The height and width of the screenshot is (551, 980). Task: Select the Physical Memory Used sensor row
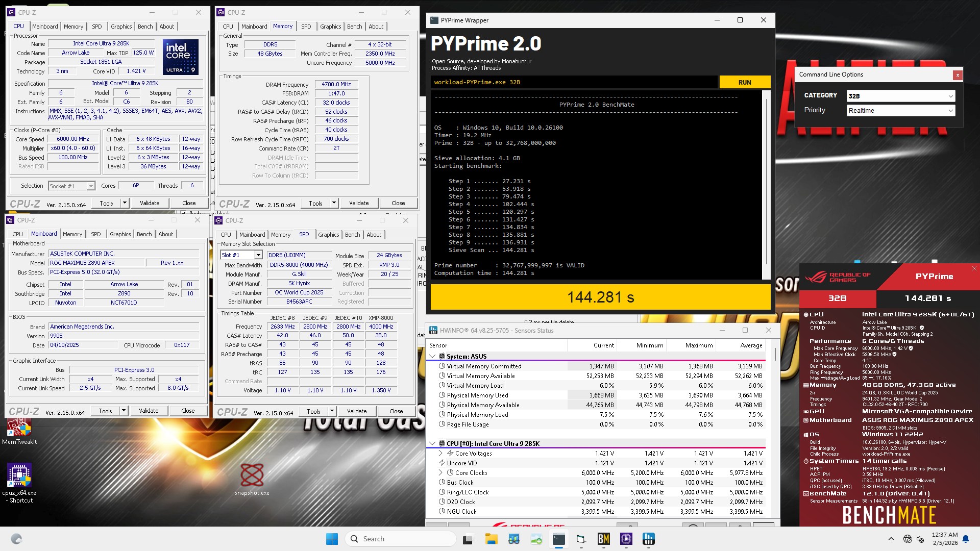click(596, 395)
